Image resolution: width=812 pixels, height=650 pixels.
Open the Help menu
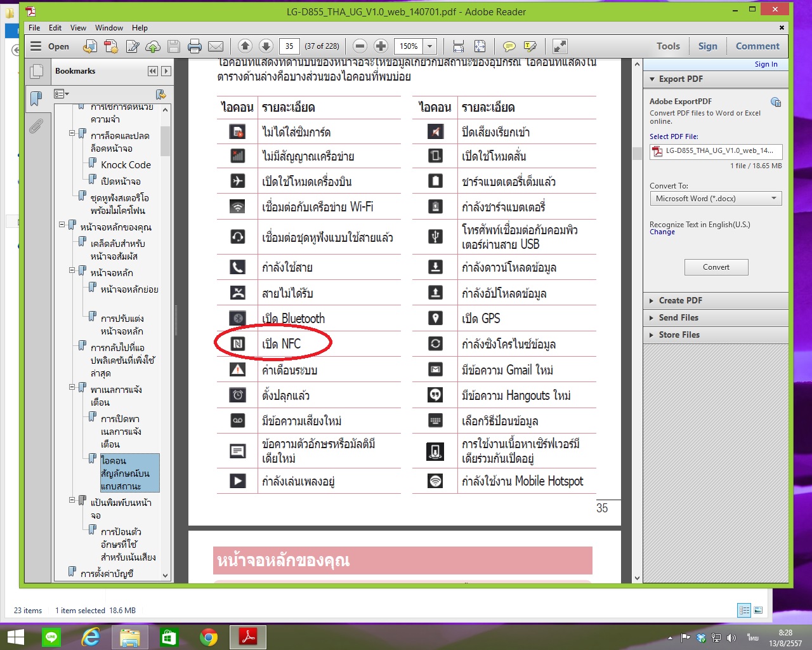pos(140,28)
